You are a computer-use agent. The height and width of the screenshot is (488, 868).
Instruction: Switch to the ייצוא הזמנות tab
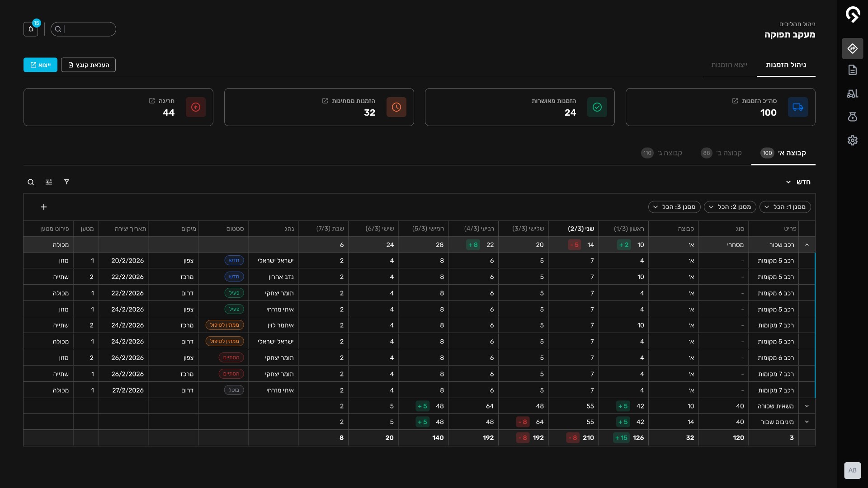point(729,65)
